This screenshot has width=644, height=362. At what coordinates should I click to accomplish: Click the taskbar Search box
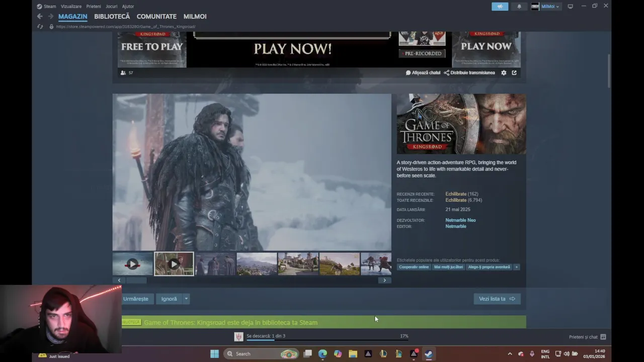261,354
